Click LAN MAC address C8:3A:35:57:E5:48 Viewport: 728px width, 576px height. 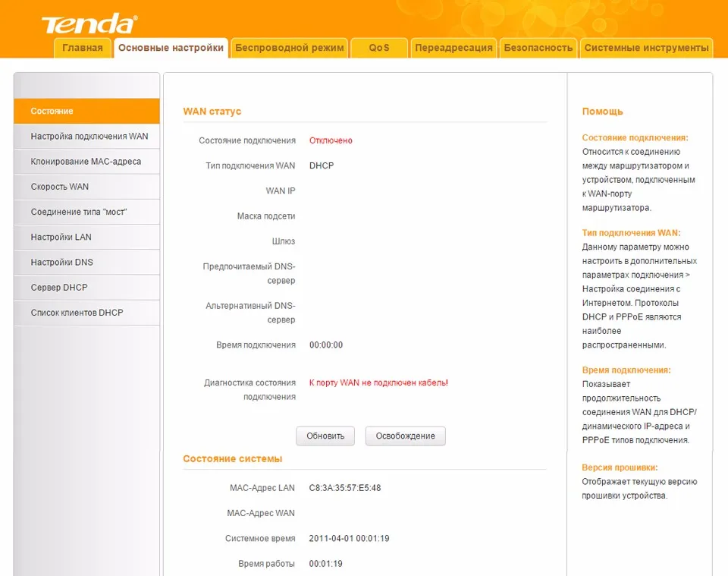pos(345,488)
